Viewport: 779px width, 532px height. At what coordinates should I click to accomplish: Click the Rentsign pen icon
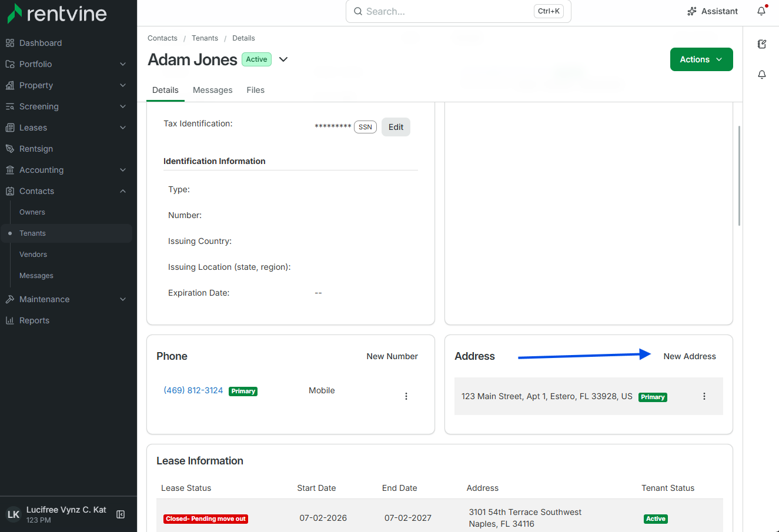[10, 149]
